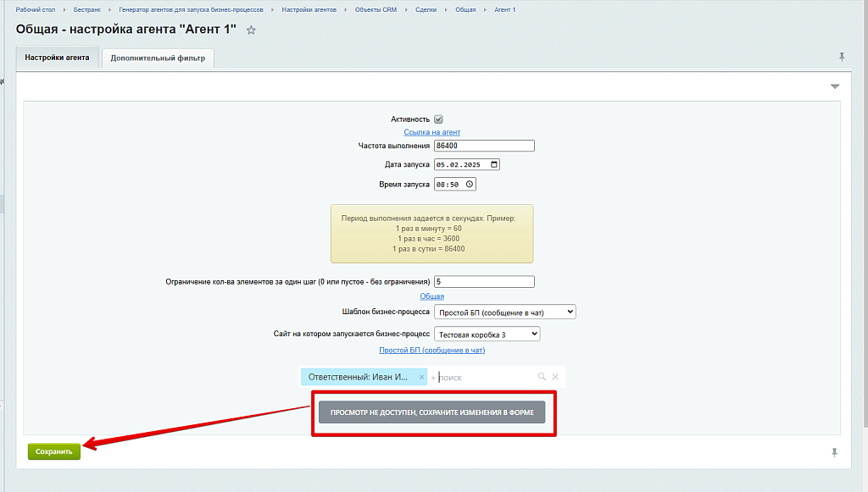Open the Ссылка на агент link
The height and width of the screenshot is (492, 868).
pyautogui.click(x=431, y=132)
